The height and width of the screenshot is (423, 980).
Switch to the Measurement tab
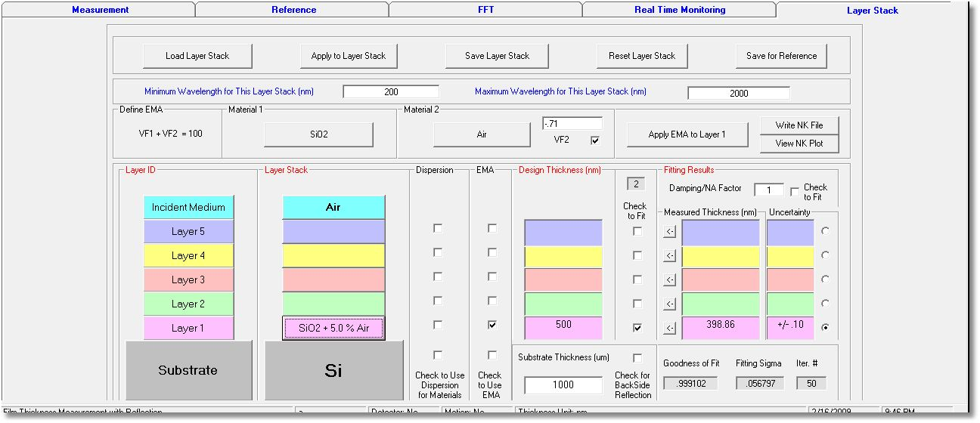(100, 10)
